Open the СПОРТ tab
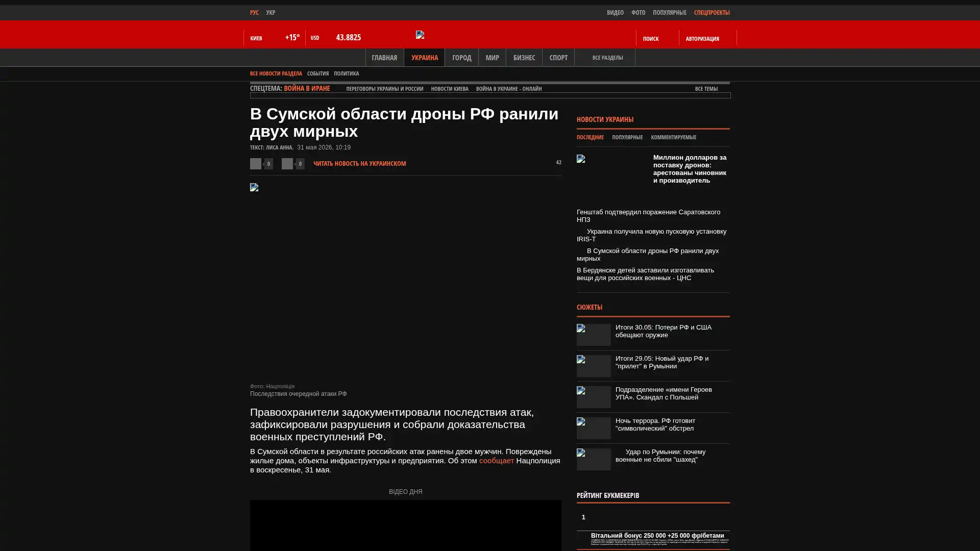This screenshot has width=980, height=551. (x=558, y=58)
